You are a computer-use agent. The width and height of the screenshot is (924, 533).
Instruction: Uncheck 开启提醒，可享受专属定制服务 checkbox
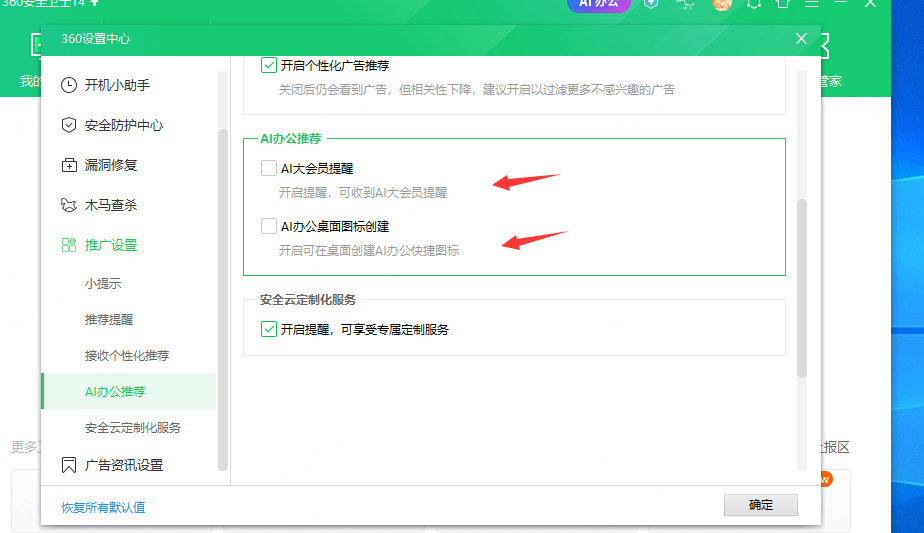pyautogui.click(x=269, y=329)
